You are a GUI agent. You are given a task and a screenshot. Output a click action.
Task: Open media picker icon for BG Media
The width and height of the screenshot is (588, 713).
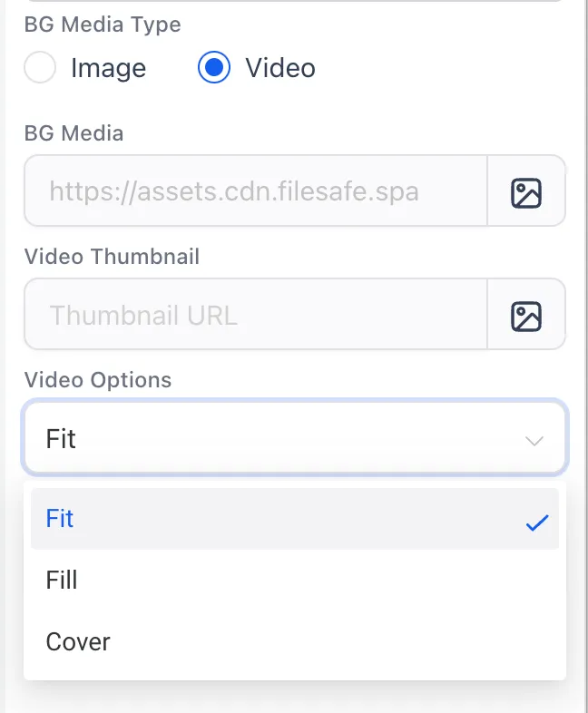[x=526, y=193]
